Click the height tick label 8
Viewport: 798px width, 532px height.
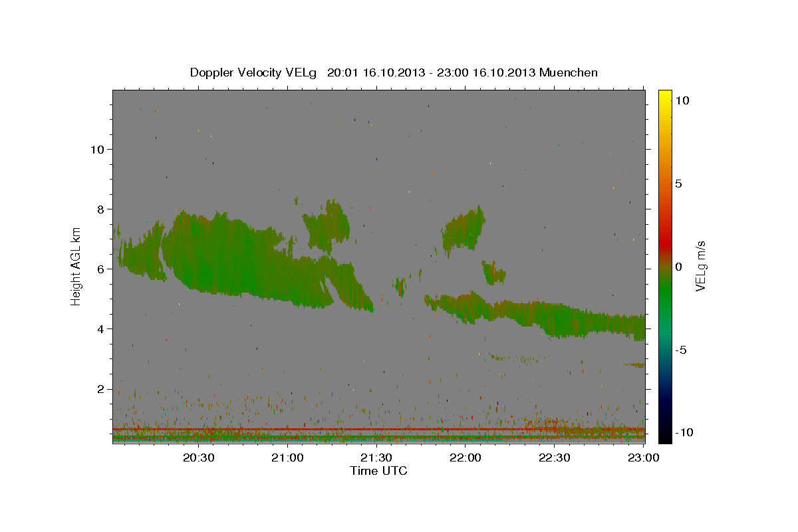[x=100, y=209]
